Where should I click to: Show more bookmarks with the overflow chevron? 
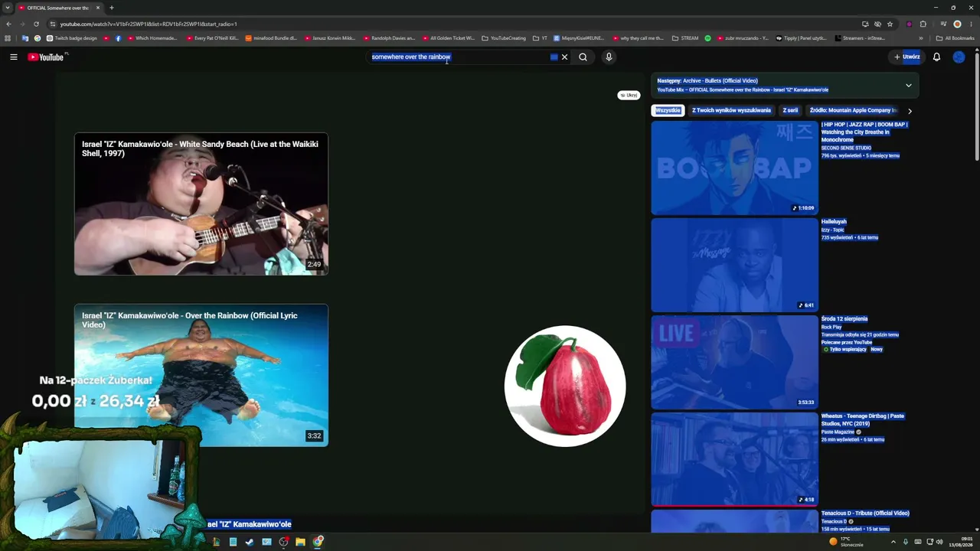(921, 38)
